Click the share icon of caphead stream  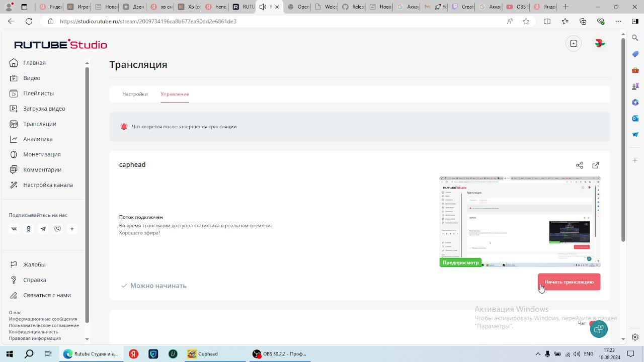coord(580,165)
